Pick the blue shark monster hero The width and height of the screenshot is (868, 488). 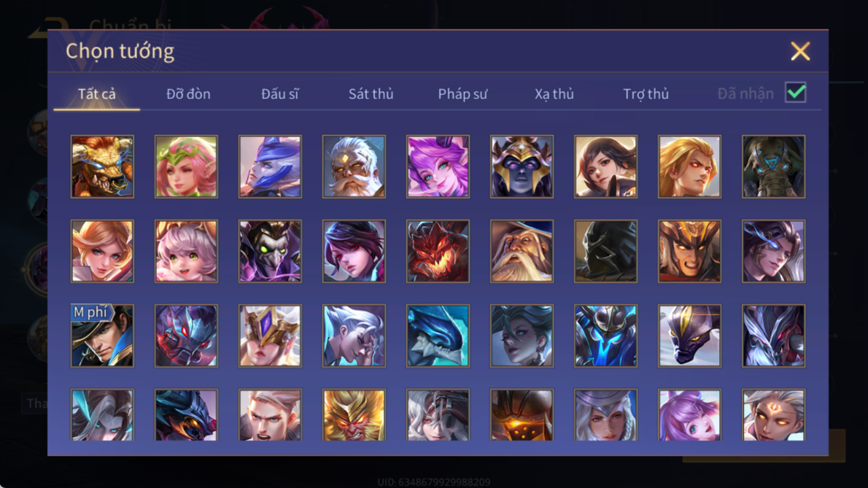(438, 336)
